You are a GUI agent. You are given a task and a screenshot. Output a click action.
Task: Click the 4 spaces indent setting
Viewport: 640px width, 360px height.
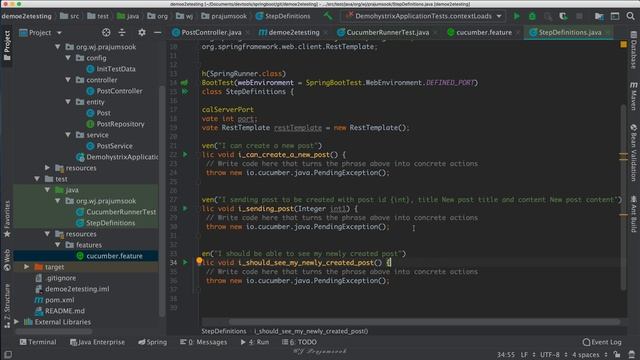[x=586, y=354]
